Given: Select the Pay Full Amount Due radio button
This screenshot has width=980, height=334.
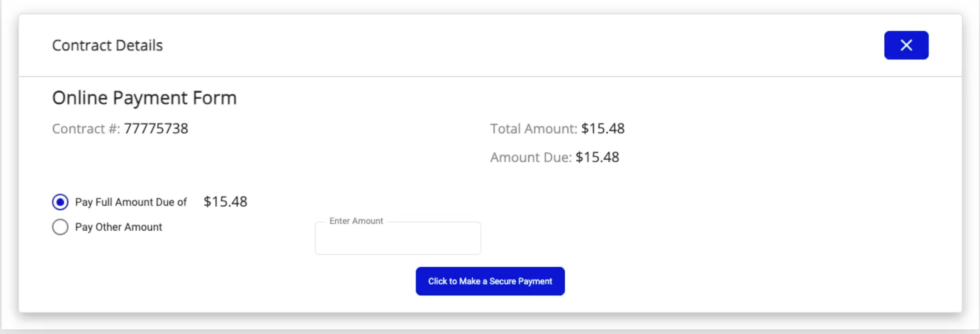Looking at the screenshot, I should click(x=60, y=202).
